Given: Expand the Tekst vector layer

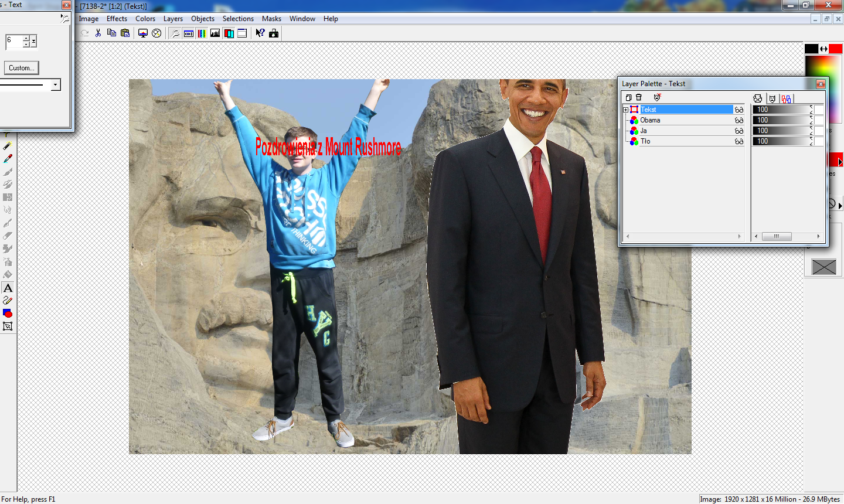Looking at the screenshot, I should pos(625,110).
